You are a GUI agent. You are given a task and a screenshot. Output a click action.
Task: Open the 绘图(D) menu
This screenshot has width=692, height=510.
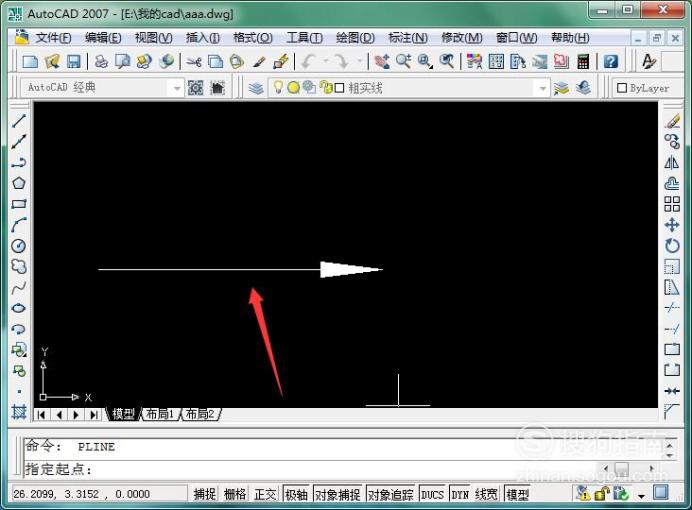click(355, 38)
